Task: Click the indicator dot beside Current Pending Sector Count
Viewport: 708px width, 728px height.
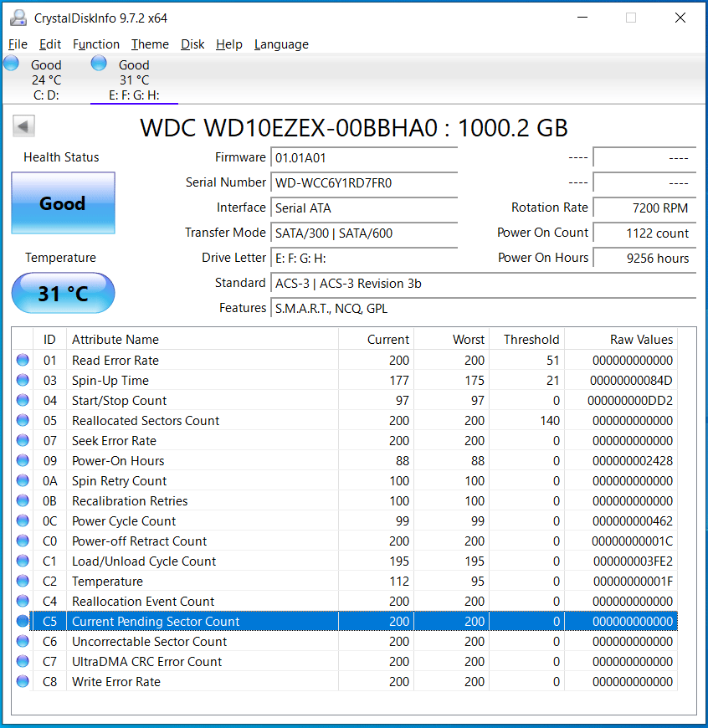Action: pos(23,621)
